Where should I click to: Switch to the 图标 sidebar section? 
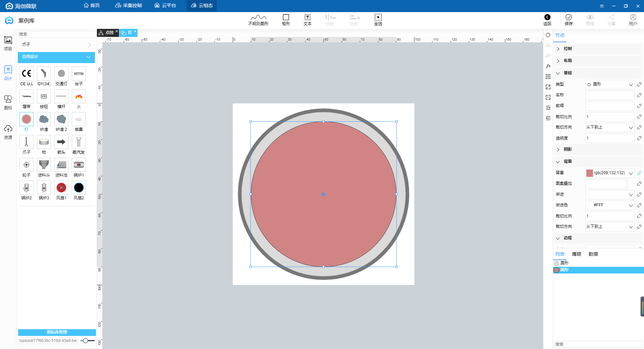tap(8, 102)
